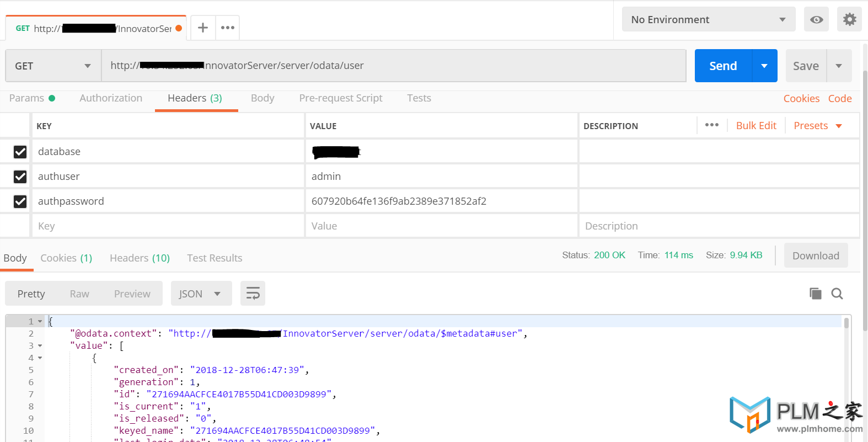This screenshot has width=868, height=442.
Task: Click the "keyed_name" JSON line
Action: 247,431
